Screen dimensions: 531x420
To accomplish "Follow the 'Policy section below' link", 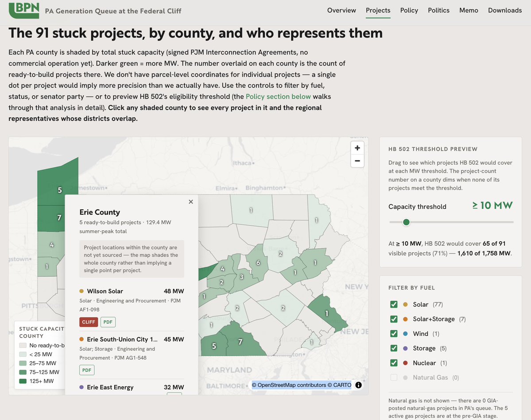I will pos(278,96).
